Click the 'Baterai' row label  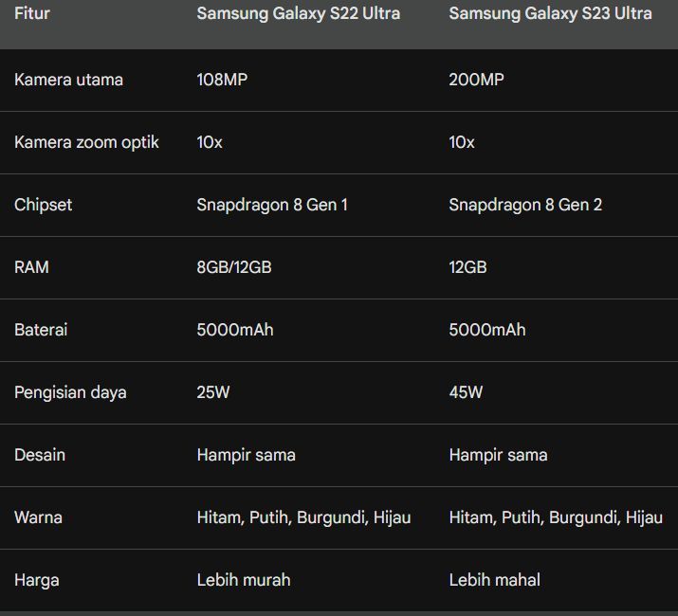click(x=41, y=330)
